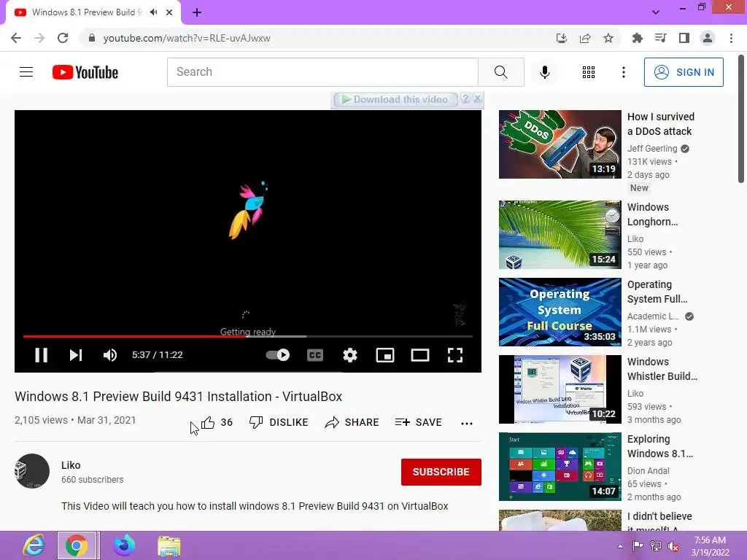The height and width of the screenshot is (560, 747).
Task: Click the SIGN IN button
Action: 684,72
